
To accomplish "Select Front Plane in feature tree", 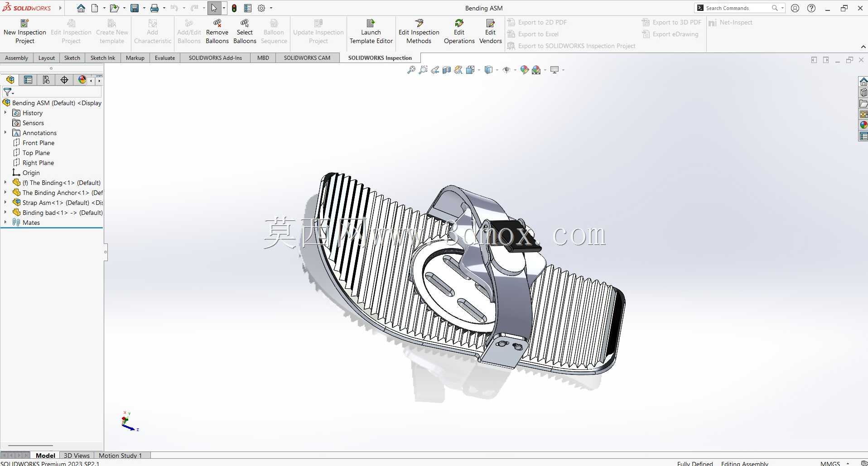I will (x=39, y=143).
